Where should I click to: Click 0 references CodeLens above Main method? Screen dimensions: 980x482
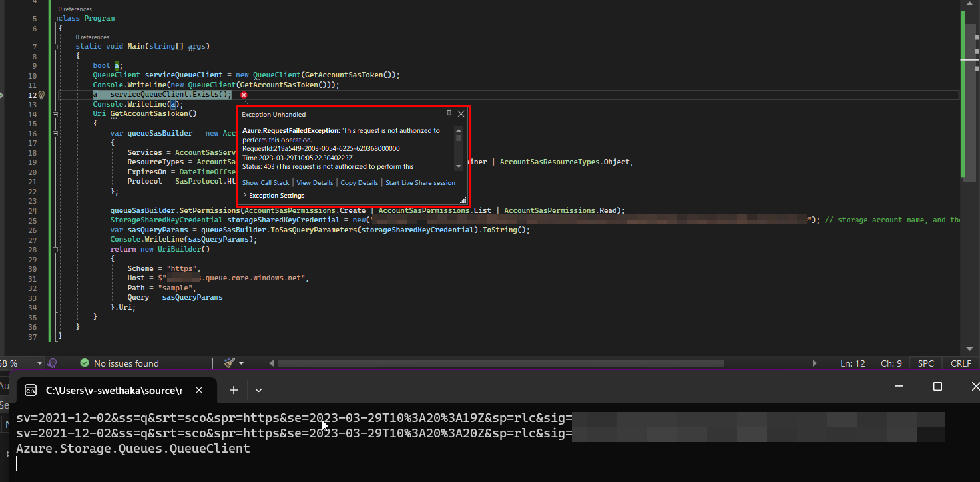(92, 37)
